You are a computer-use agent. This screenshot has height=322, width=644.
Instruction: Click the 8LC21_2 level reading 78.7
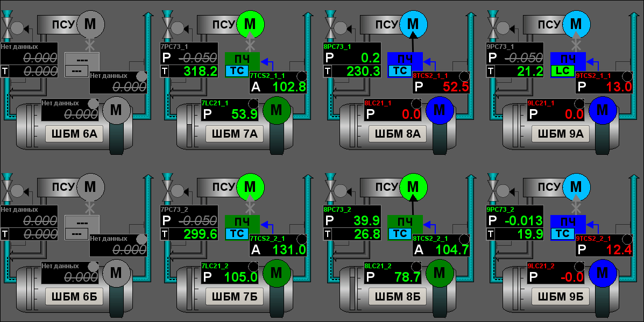(399, 277)
